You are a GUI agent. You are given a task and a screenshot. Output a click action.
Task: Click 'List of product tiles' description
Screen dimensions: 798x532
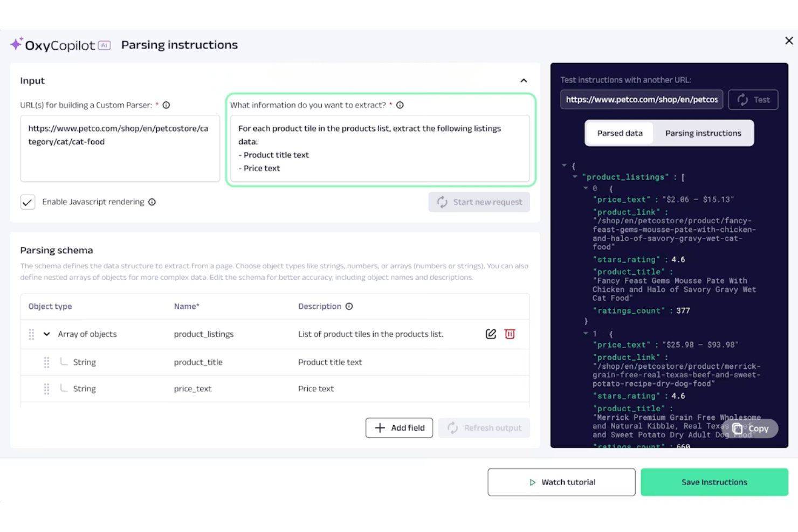(371, 334)
